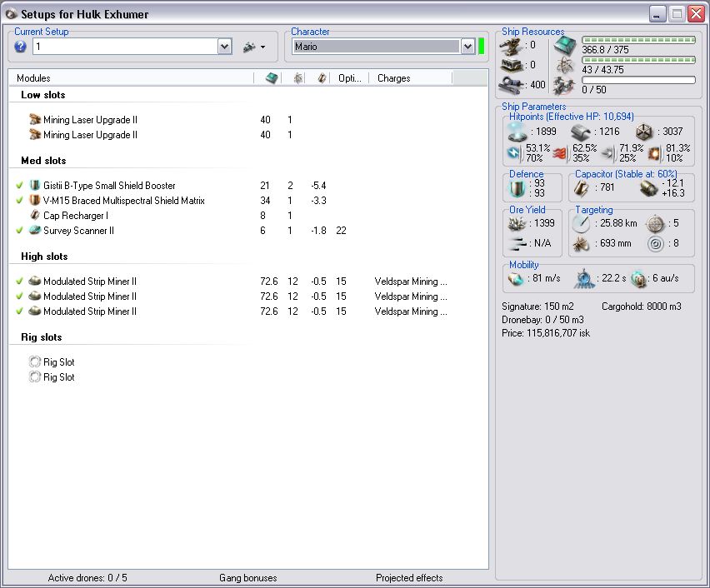This screenshot has width=710, height=588.
Task: Click the Current Setup name field
Action: [126, 47]
